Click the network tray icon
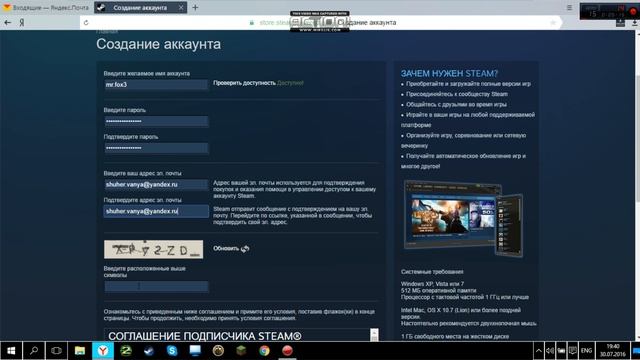This screenshot has width=640, height=360. 561,351
